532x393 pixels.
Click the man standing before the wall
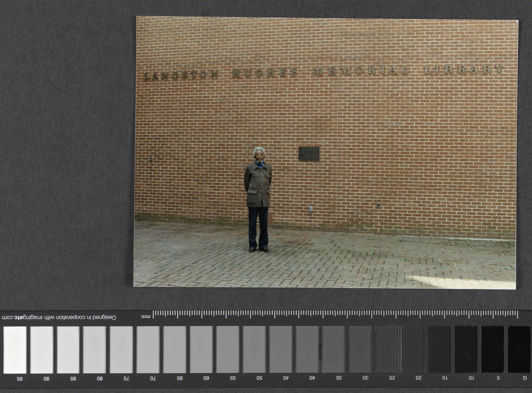coord(258,199)
